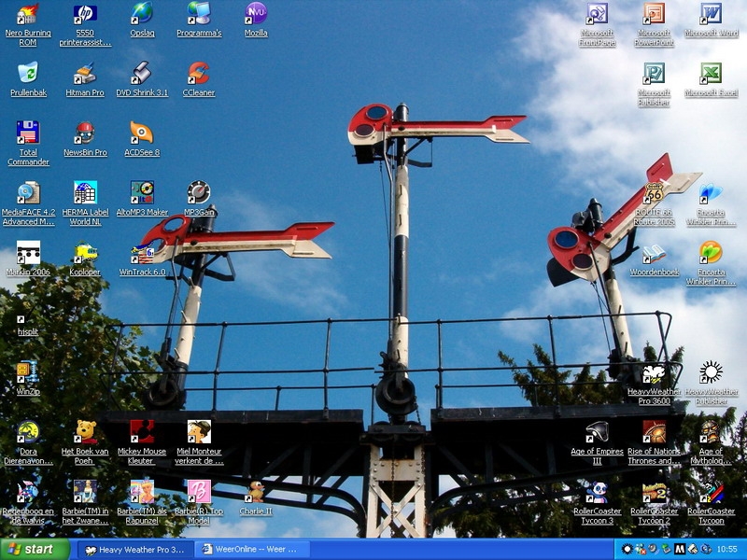Screen dimensions: 747x560
Task: Click the system tray clock showing 10:55
Action: click(x=728, y=550)
